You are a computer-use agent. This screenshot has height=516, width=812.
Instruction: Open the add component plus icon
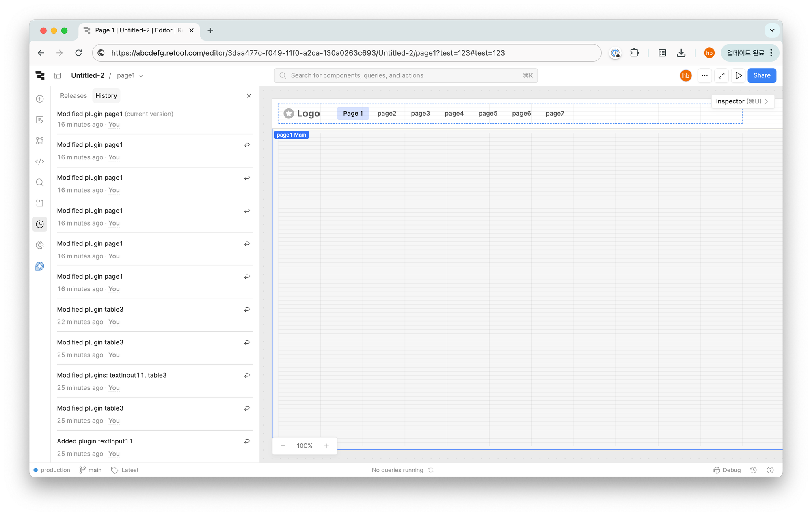click(40, 99)
